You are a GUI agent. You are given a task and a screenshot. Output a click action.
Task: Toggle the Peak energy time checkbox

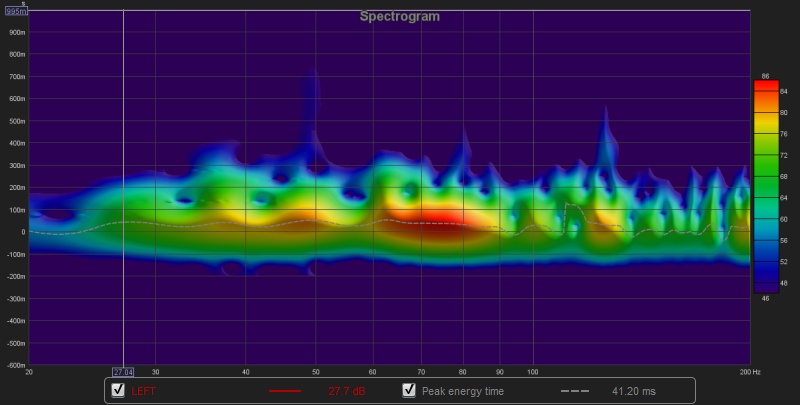coord(409,390)
